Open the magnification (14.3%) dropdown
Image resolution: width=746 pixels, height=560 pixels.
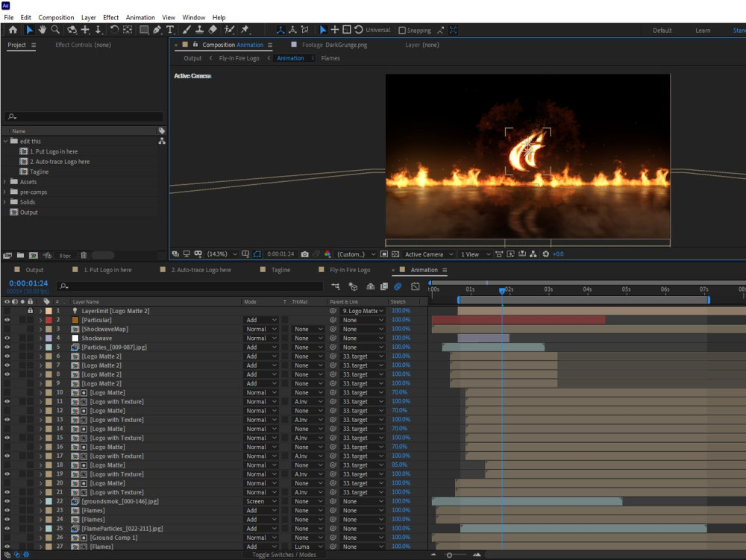tap(222, 254)
